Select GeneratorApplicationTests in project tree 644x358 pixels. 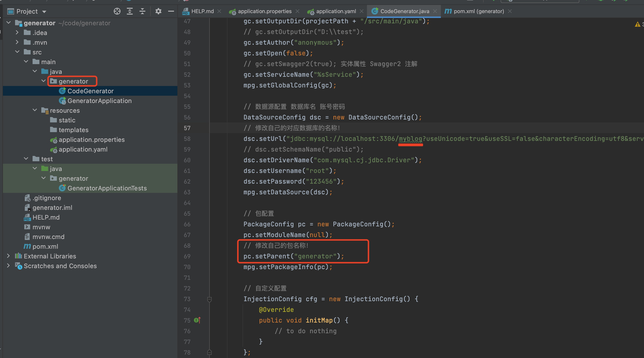click(x=107, y=188)
